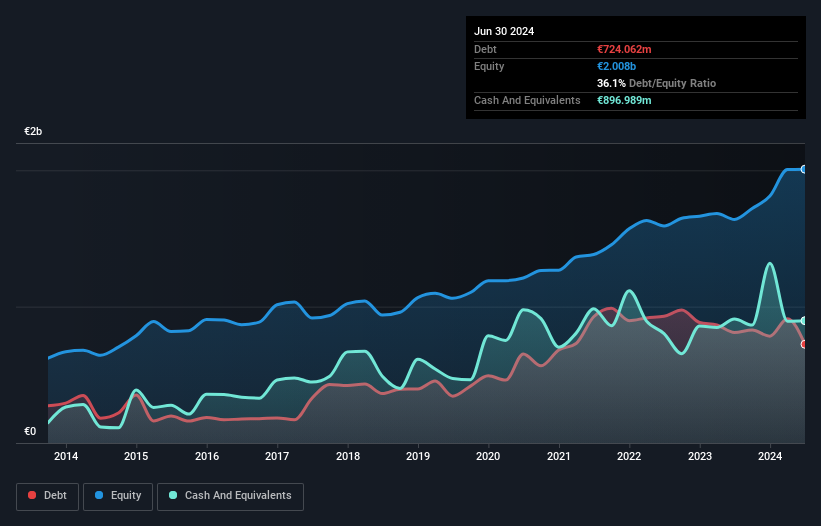
Task: Click the 2020 x-axis label
Action: pyautogui.click(x=488, y=456)
